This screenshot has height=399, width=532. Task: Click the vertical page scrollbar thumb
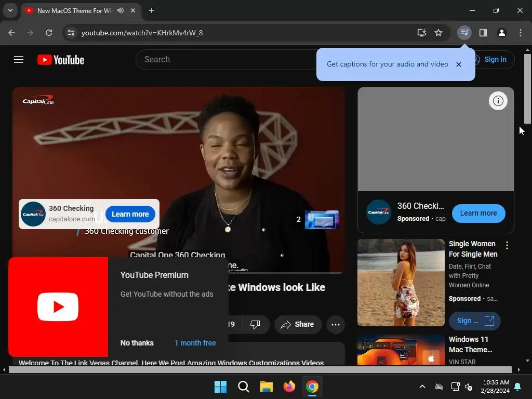pos(527,89)
